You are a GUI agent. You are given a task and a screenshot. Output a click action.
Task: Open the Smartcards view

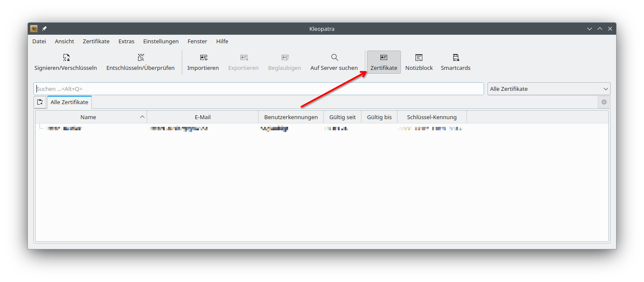click(x=456, y=62)
